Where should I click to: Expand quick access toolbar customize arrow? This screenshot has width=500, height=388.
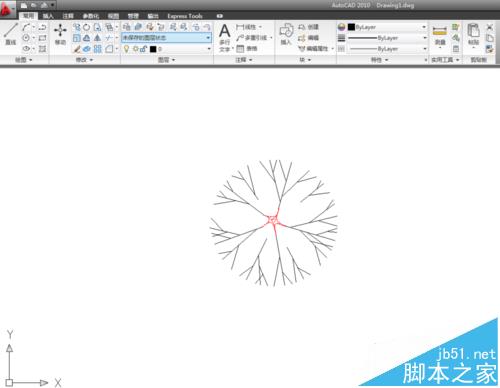pyautogui.click(x=53, y=5)
